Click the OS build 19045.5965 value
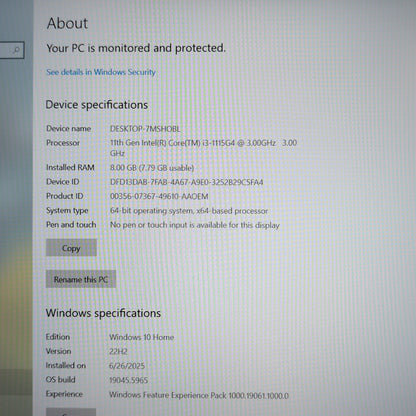 click(x=128, y=380)
